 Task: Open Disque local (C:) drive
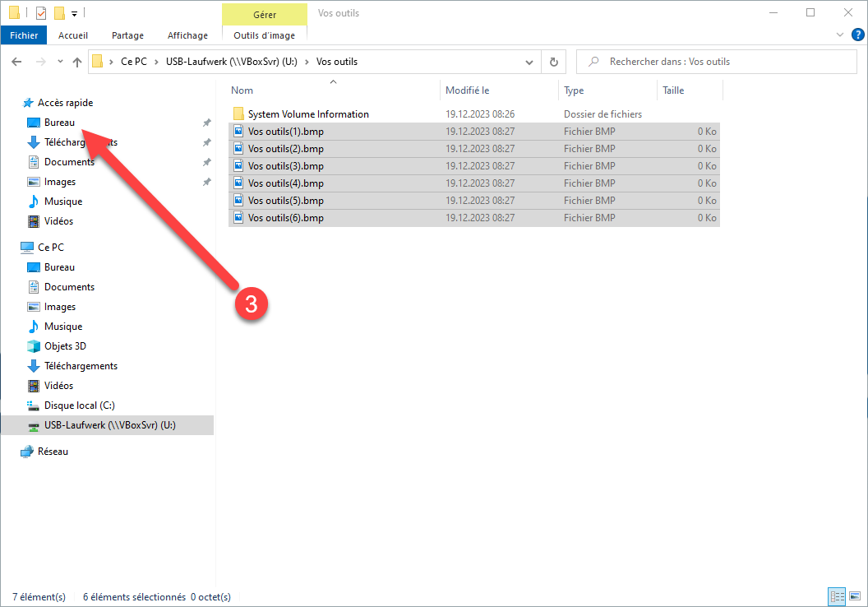pyautogui.click(x=79, y=405)
